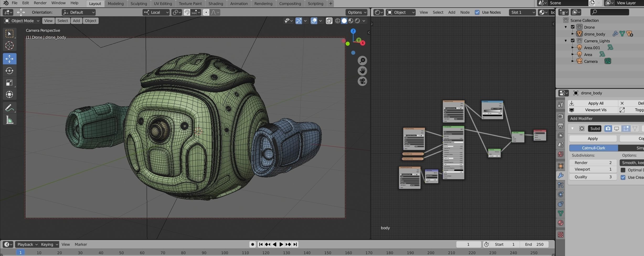Click the viewport zoom magnifier gizmo
This screenshot has height=256, width=644.
[363, 60]
